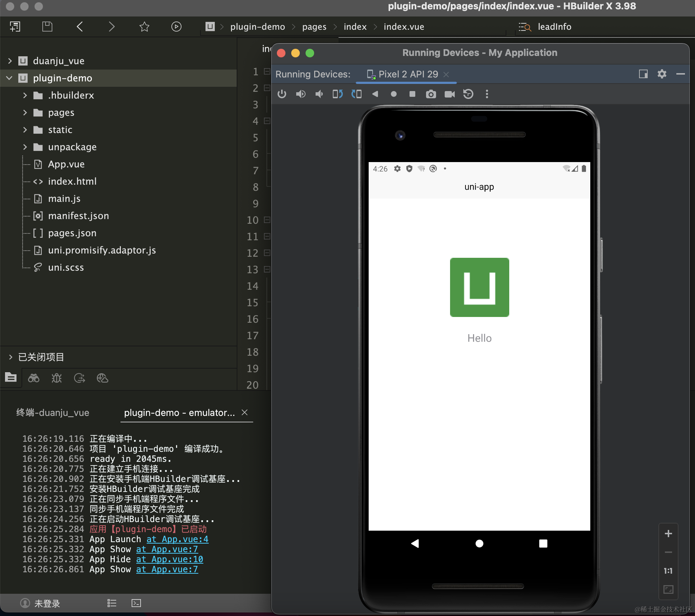Rotate device right in emulator toolbar
Image resolution: width=695 pixels, height=616 pixels.
[x=356, y=94]
